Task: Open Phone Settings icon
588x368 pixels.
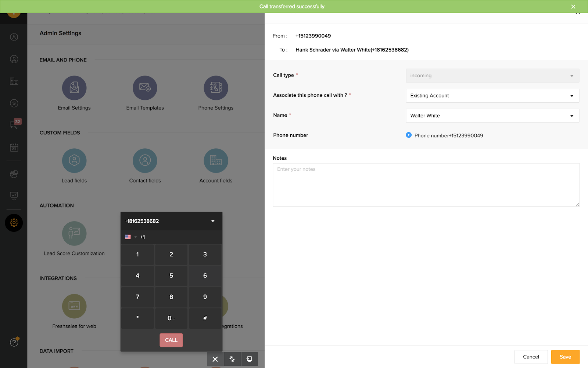Action: pyautogui.click(x=216, y=88)
